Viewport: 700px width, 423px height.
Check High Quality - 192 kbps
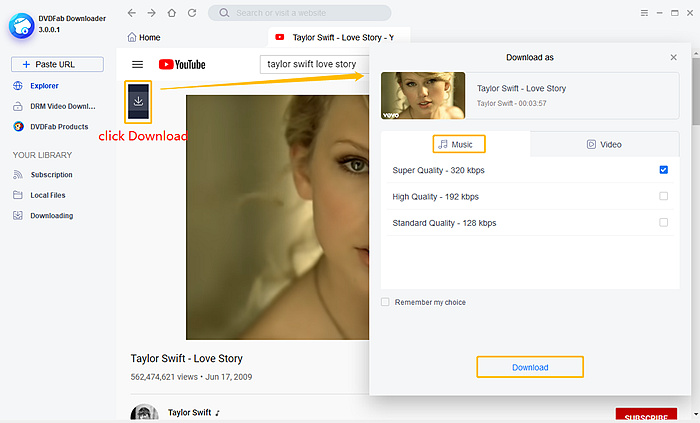coord(663,196)
